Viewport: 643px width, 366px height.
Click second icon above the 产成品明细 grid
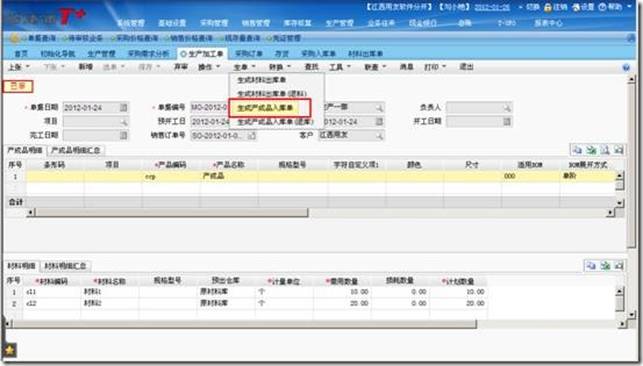[591, 150]
